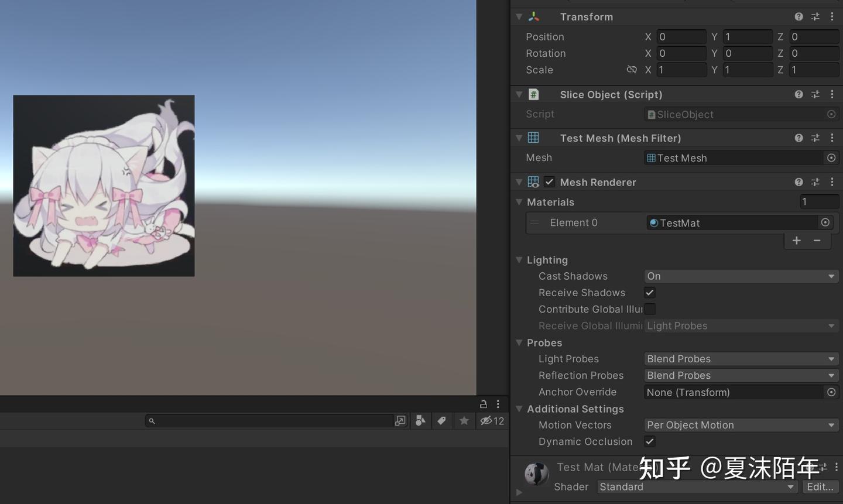Screen dimensions: 843x504
Task: Open the Cast Shadows dropdown
Action: point(741,276)
